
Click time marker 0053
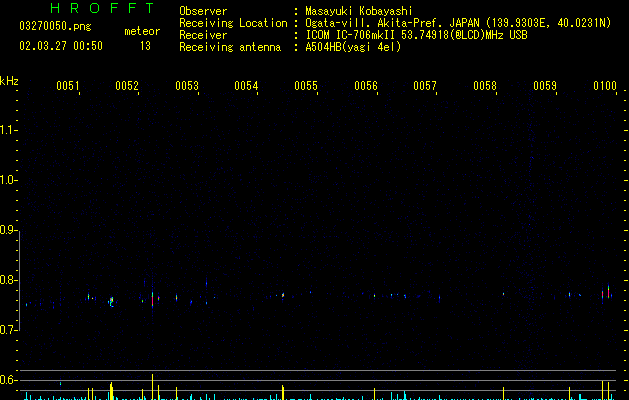point(187,86)
